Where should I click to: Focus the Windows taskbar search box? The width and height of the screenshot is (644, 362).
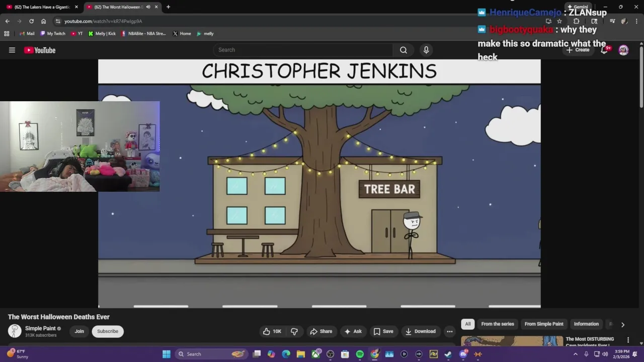(211, 354)
